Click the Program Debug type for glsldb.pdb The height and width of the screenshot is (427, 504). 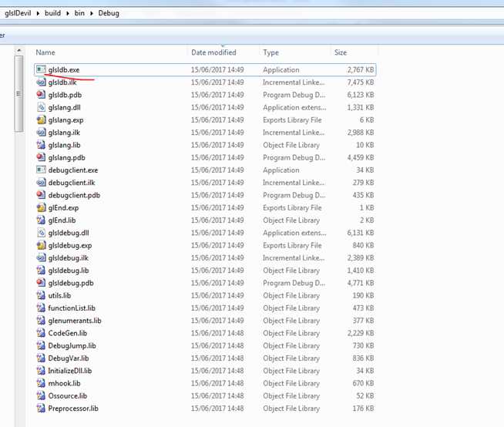(294, 95)
